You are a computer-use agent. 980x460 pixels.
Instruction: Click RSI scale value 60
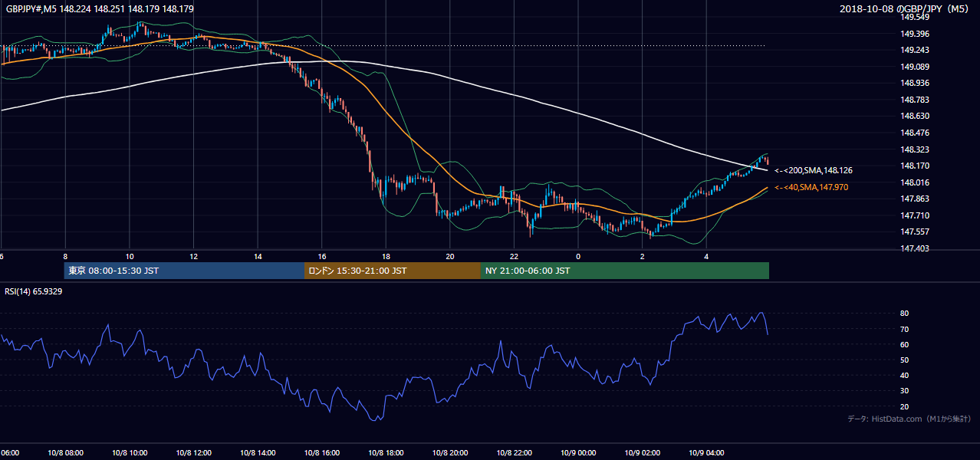tap(905, 345)
